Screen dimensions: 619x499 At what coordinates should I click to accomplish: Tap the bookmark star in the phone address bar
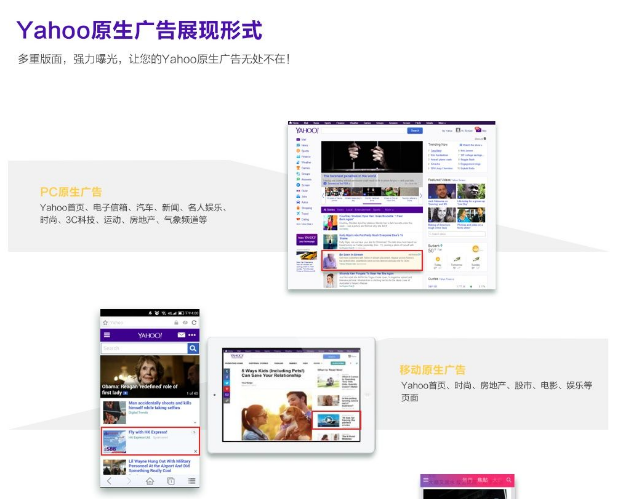click(105, 323)
